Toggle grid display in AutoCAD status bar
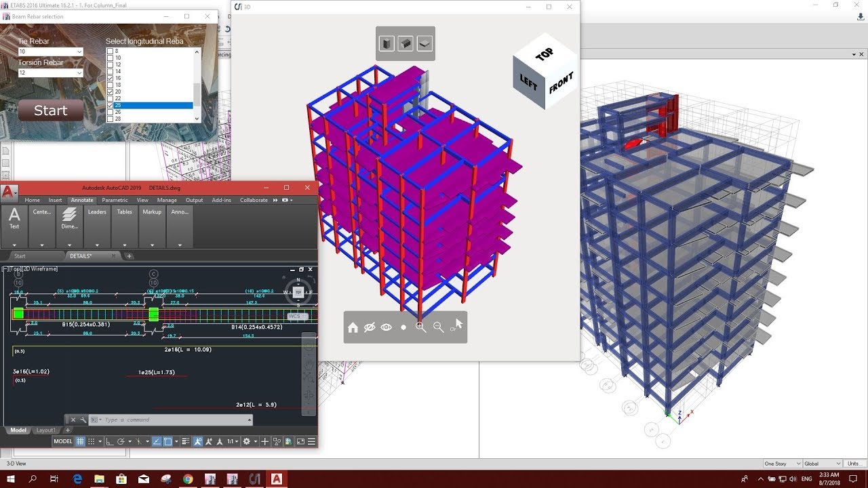868x488 pixels. coord(79,441)
